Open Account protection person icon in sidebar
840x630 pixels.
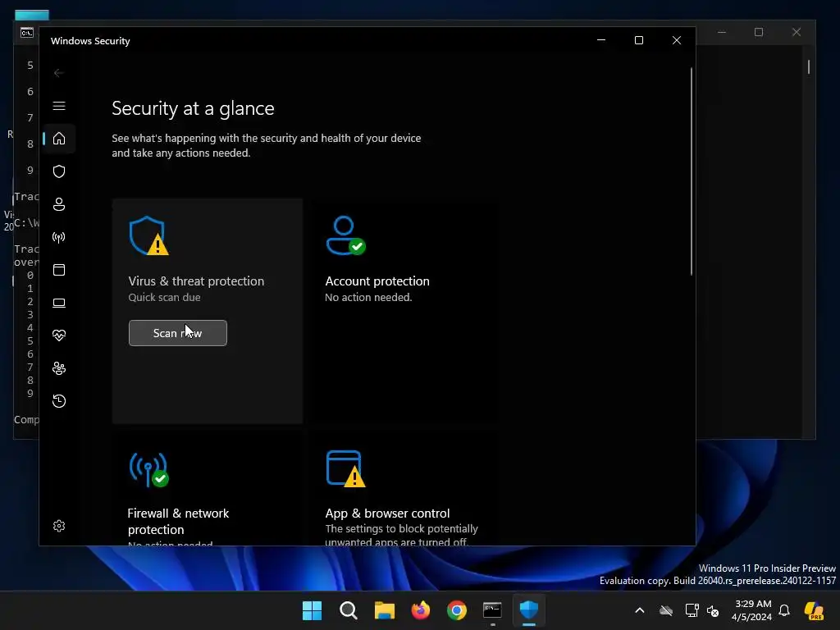click(59, 204)
